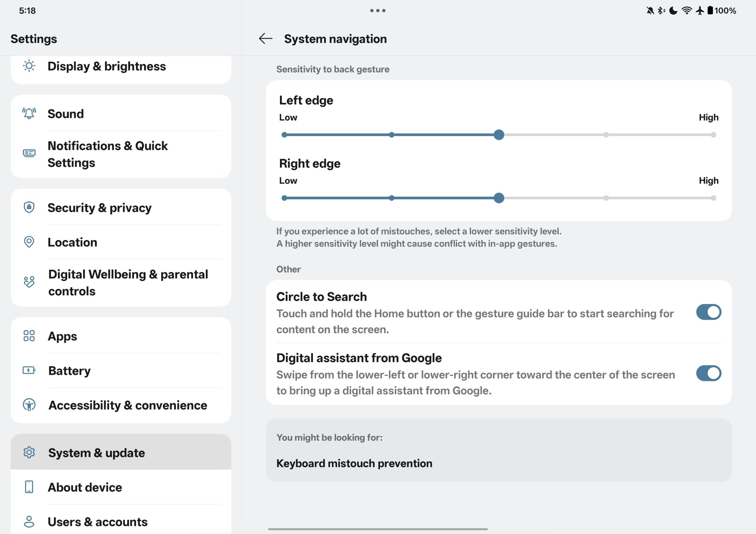Open Keyboard mistouch prevention suggestion
This screenshot has width=756, height=534.
click(x=354, y=463)
